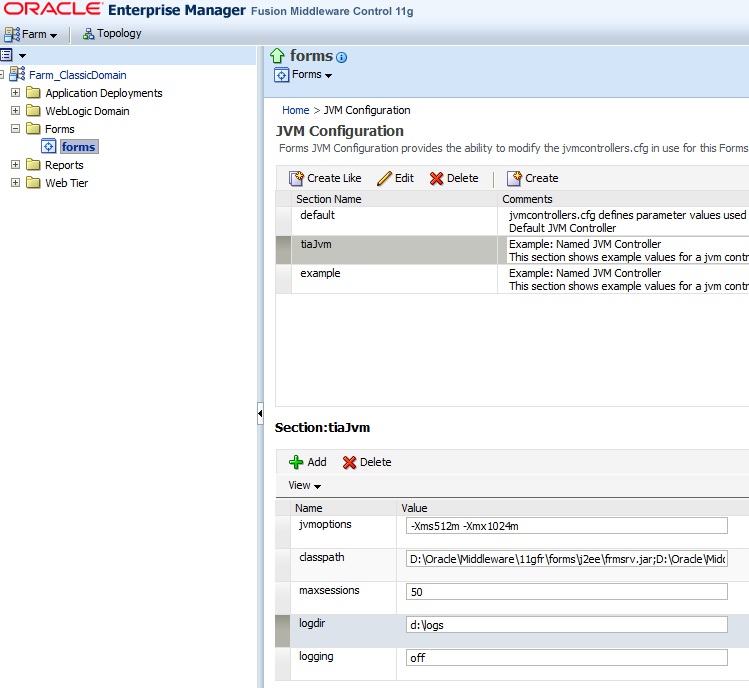The height and width of the screenshot is (688, 749).
Task: Click the Edit pencil button
Action: pos(396,178)
